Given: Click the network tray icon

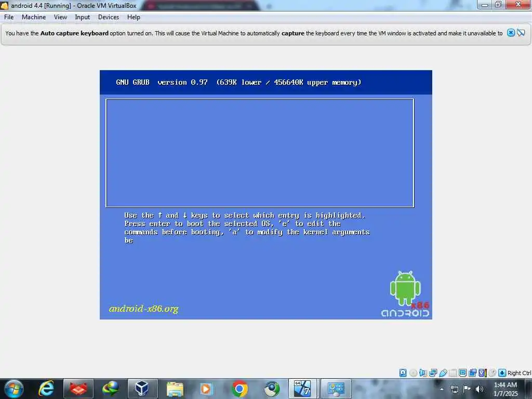Looking at the screenshot, I should (455, 389).
